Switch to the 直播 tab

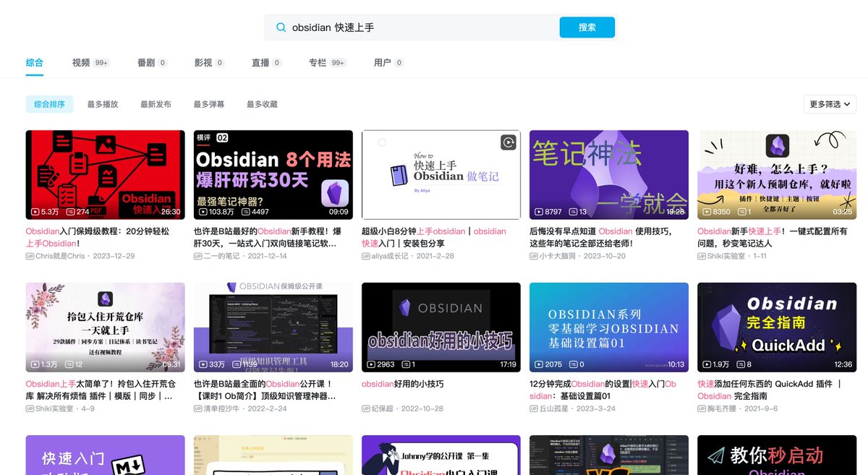tap(266, 63)
